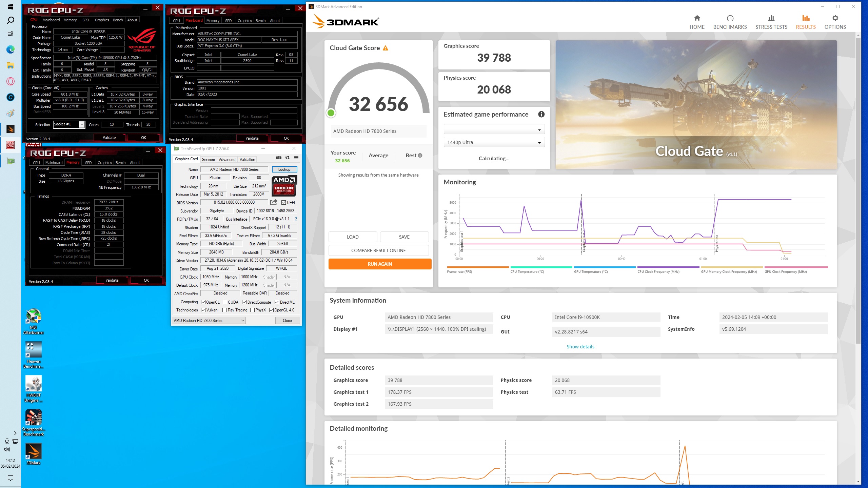The image size is (868, 488).
Task: Open the Results tab in 3DMark
Action: click(806, 22)
